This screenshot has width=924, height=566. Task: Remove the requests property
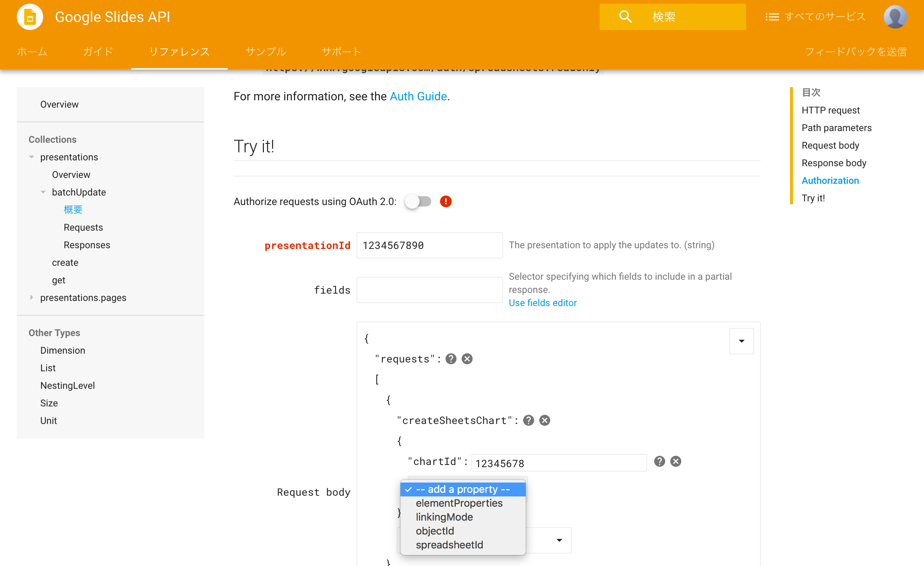[x=467, y=359]
